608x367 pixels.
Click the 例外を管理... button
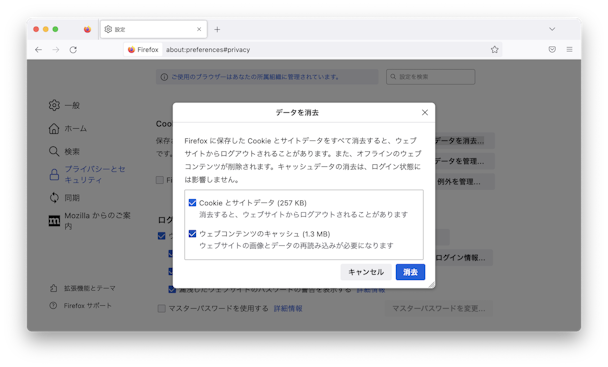click(465, 182)
